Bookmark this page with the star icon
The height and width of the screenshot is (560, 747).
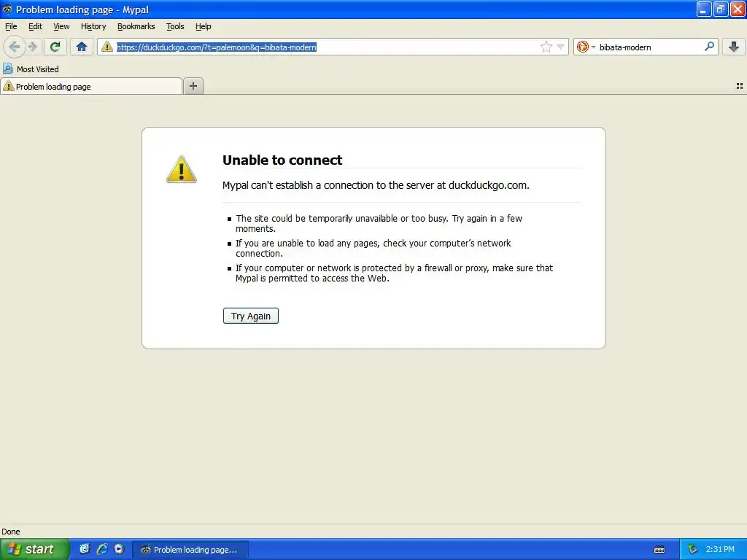coord(546,47)
